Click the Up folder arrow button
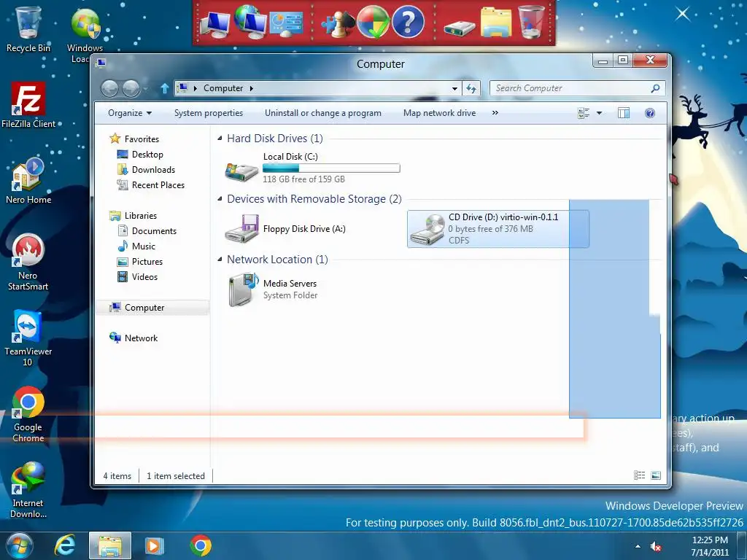747x560 pixels. point(165,88)
